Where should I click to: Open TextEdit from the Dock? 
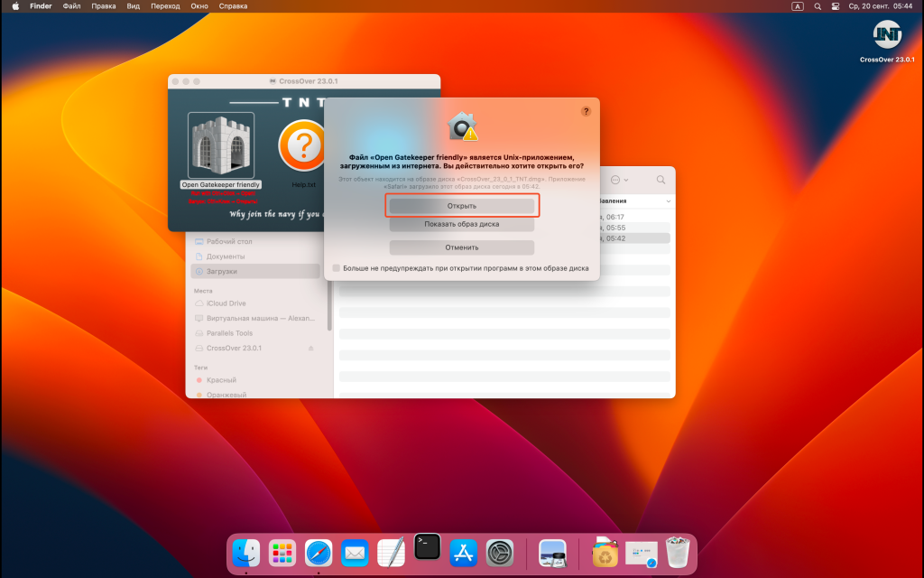pyautogui.click(x=392, y=552)
